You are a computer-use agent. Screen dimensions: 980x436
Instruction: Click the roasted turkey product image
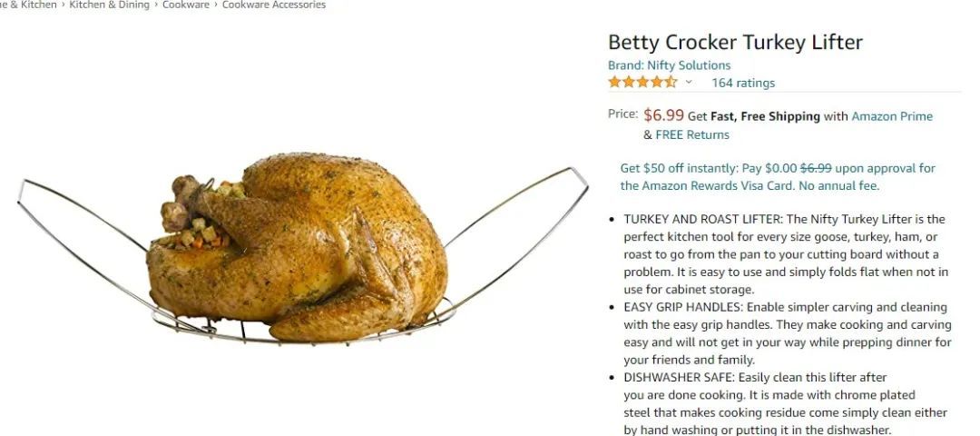[x=302, y=248]
